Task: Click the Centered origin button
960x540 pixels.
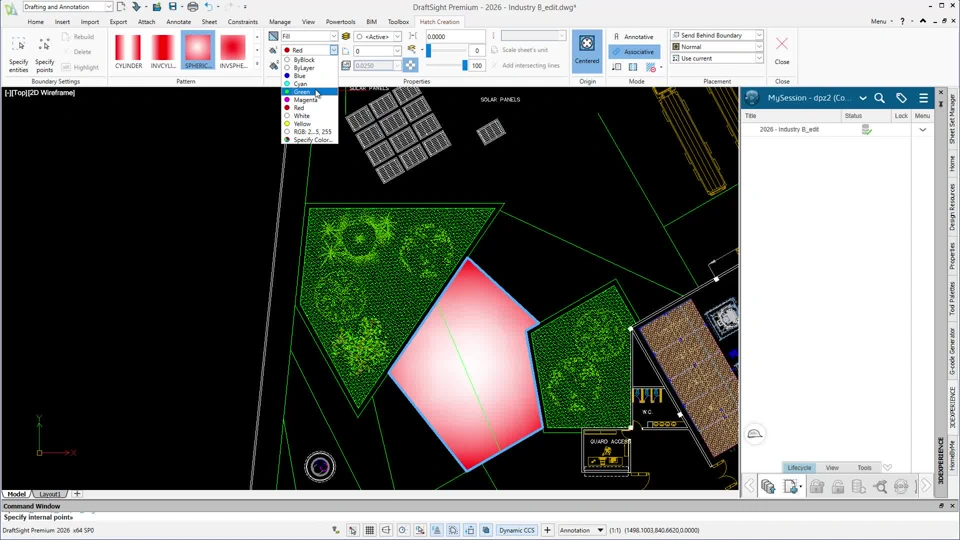Action: click(587, 51)
